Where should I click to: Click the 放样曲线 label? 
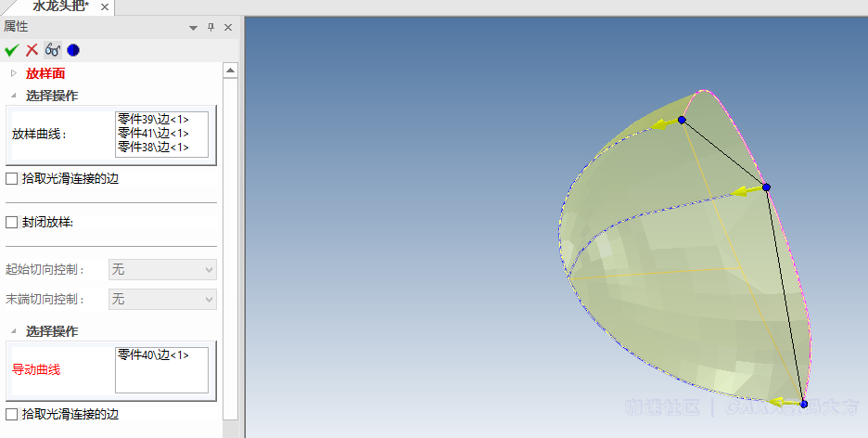pos(39,134)
